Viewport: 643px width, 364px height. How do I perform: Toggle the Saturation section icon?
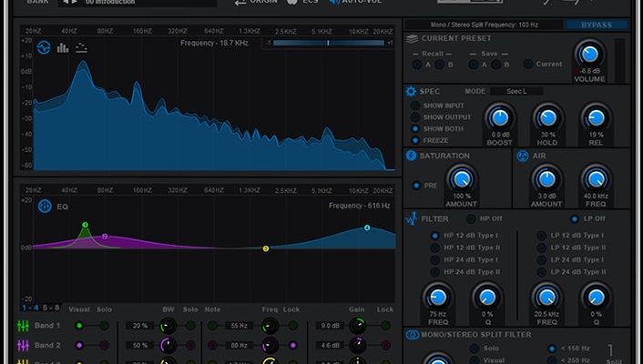(x=412, y=157)
